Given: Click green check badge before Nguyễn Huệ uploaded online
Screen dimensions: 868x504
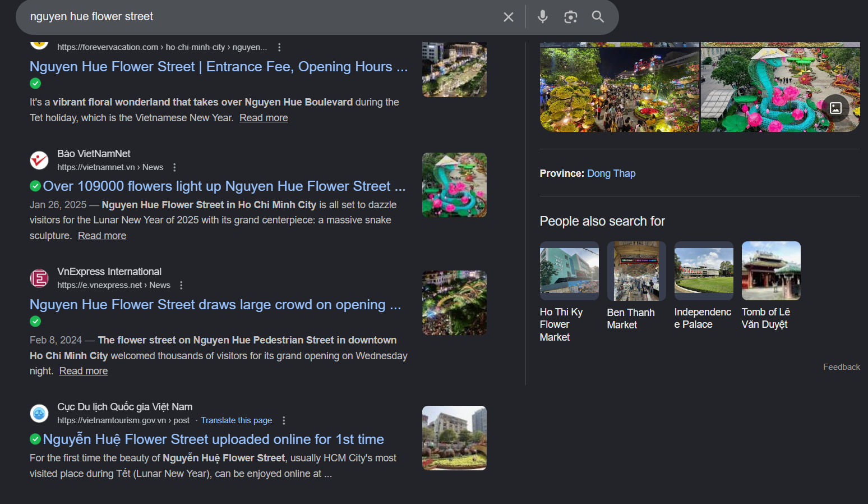Looking at the screenshot, I should point(35,439).
